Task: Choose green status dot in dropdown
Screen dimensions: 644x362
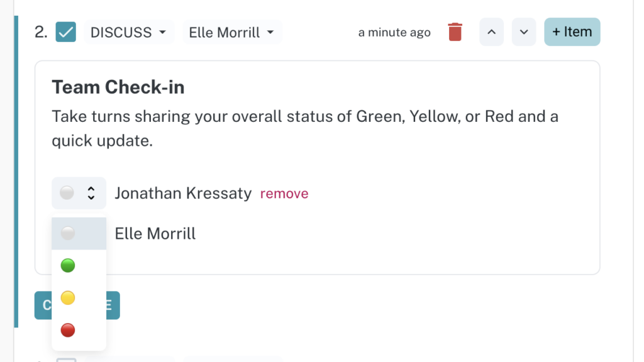Action: tap(68, 266)
